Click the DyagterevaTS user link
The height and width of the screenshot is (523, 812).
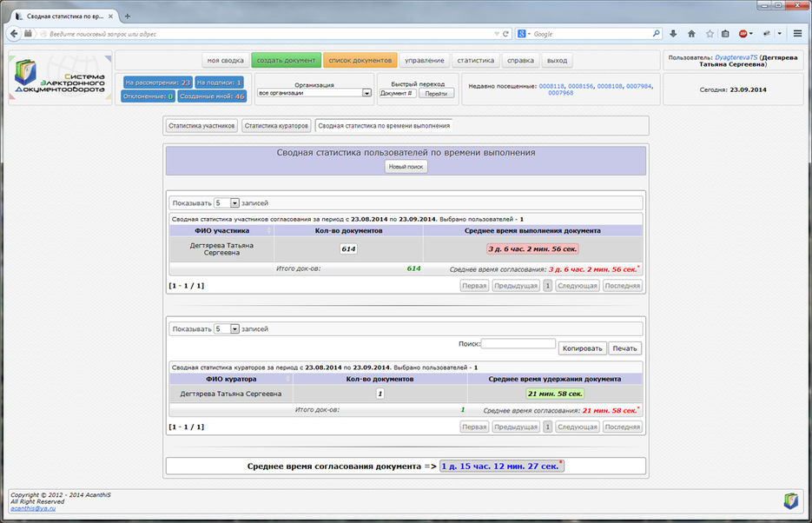coord(736,57)
